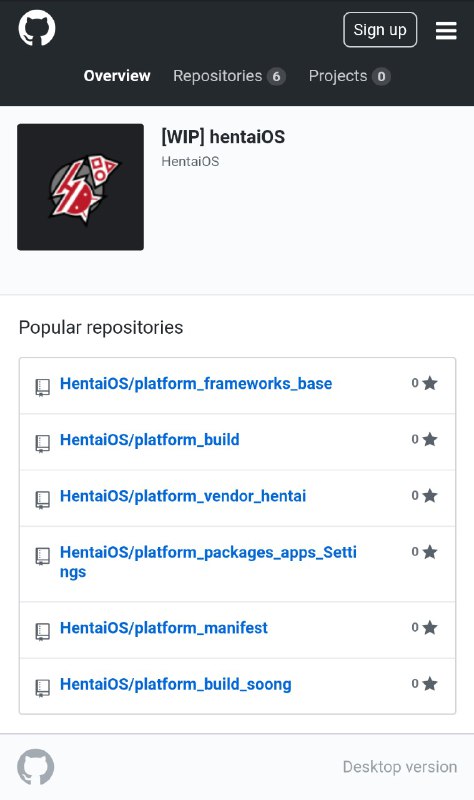This screenshot has height=800, width=474.
Task: Click repo book icon beside platform_packages_apps_Settings
Action: tap(42, 556)
